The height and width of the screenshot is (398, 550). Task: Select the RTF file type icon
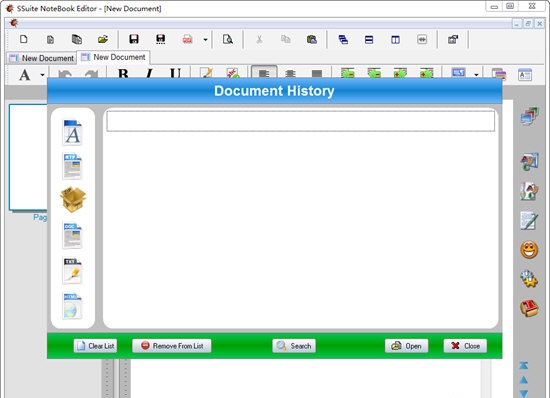click(72, 167)
